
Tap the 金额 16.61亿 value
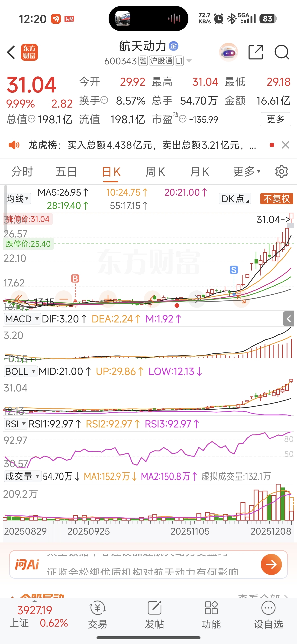point(273,101)
